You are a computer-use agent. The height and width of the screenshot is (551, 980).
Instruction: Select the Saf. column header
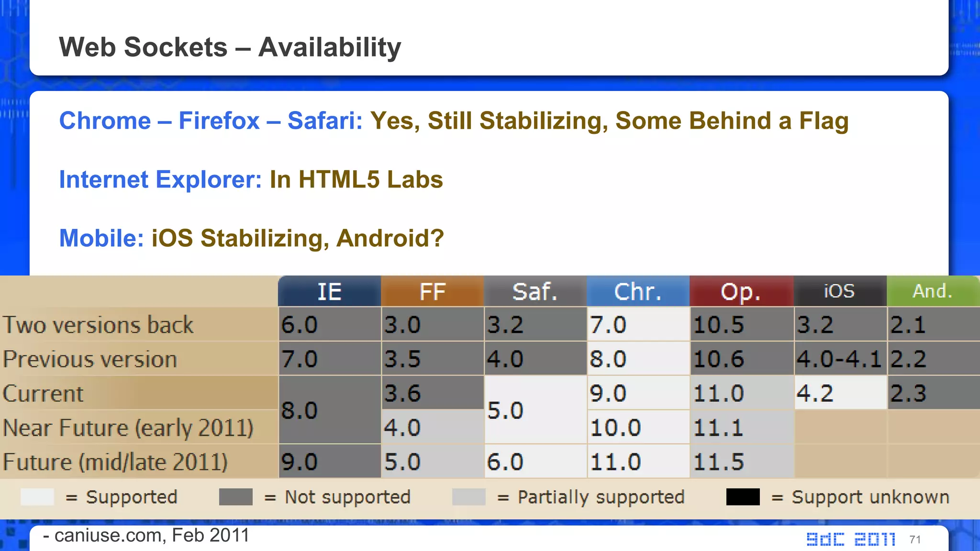click(535, 291)
